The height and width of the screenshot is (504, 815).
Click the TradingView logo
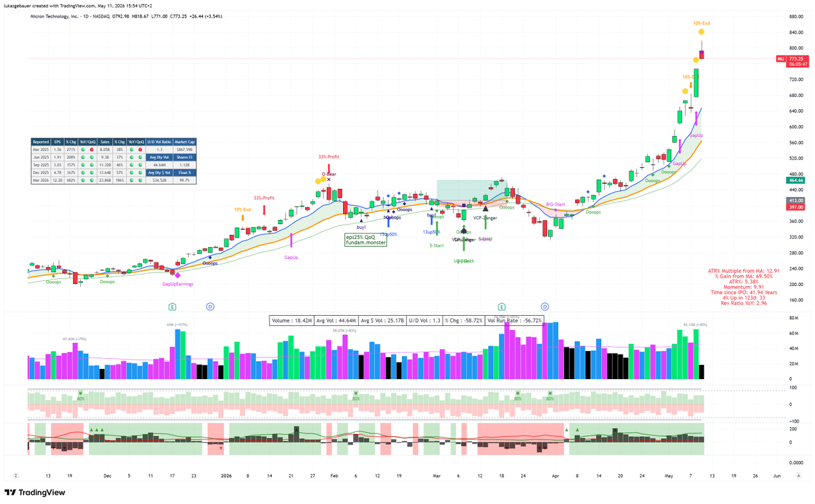(35, 492)
